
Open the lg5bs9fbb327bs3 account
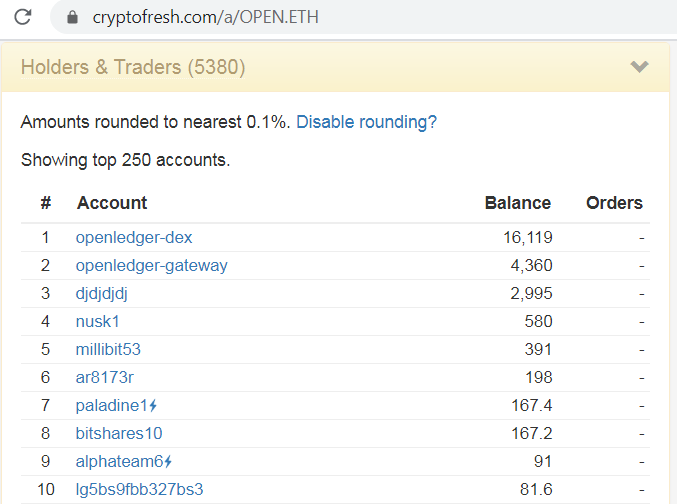point(139,489)
